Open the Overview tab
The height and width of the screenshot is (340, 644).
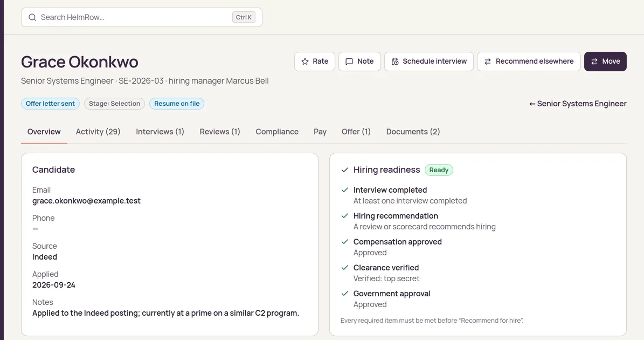(44, 132)
